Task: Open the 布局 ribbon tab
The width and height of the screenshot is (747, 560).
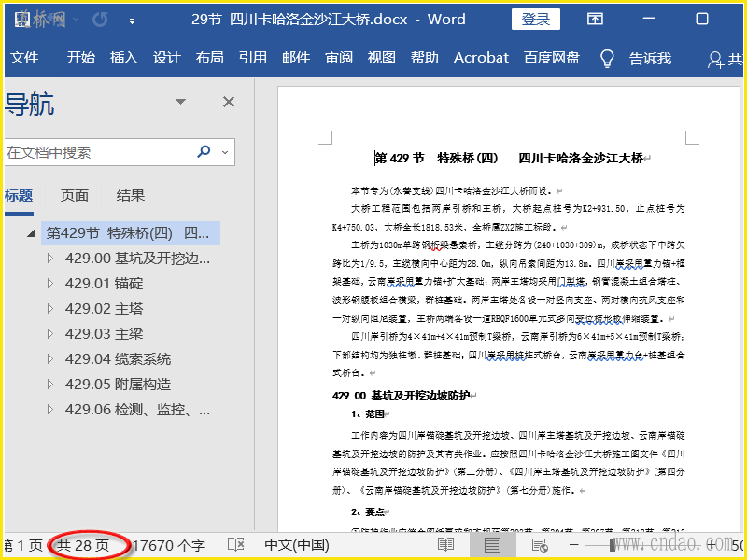Action: [x=209, y=58]
